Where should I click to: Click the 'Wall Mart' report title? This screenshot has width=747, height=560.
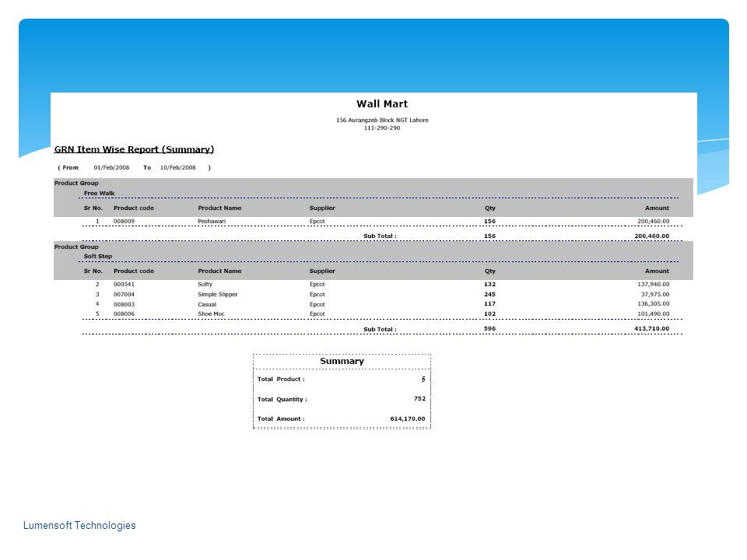pyautogui.click(x=382, y=103)
